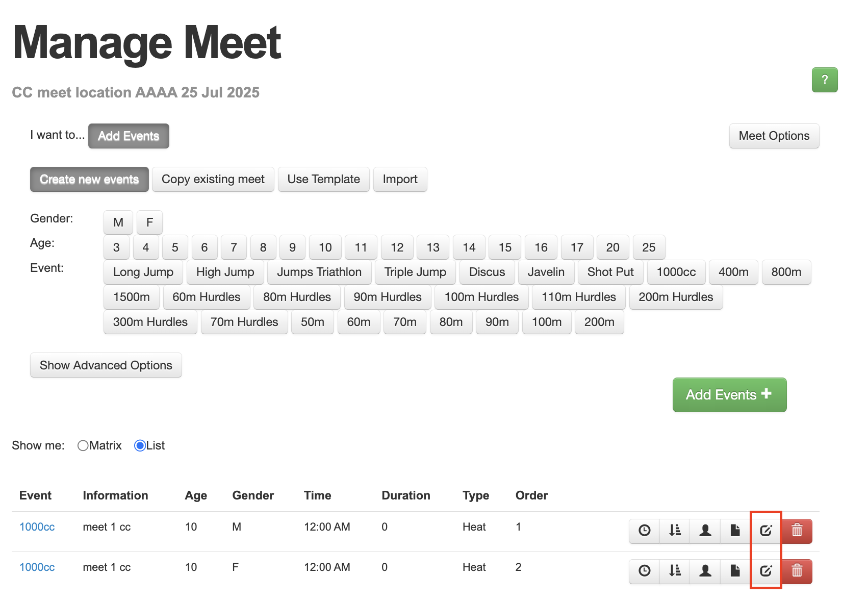Select the 110m Hurdles event button
The width and height of the screenshot is (868, 601).
tap(579, 297)
